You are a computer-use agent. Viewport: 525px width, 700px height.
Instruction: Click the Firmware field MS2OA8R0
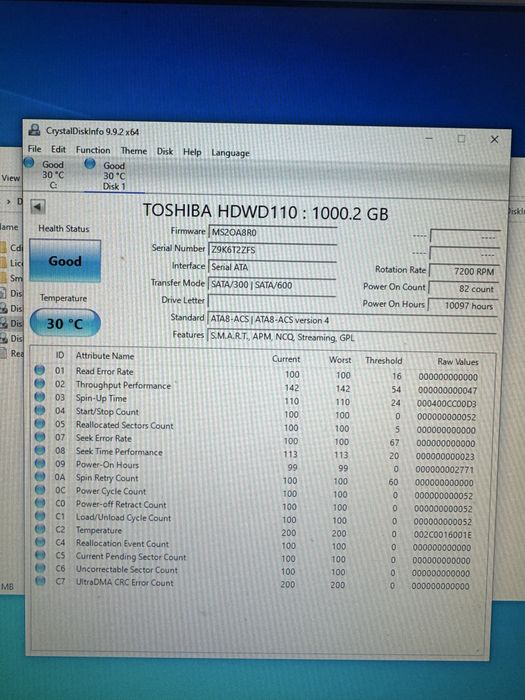(x=273, y=233)
